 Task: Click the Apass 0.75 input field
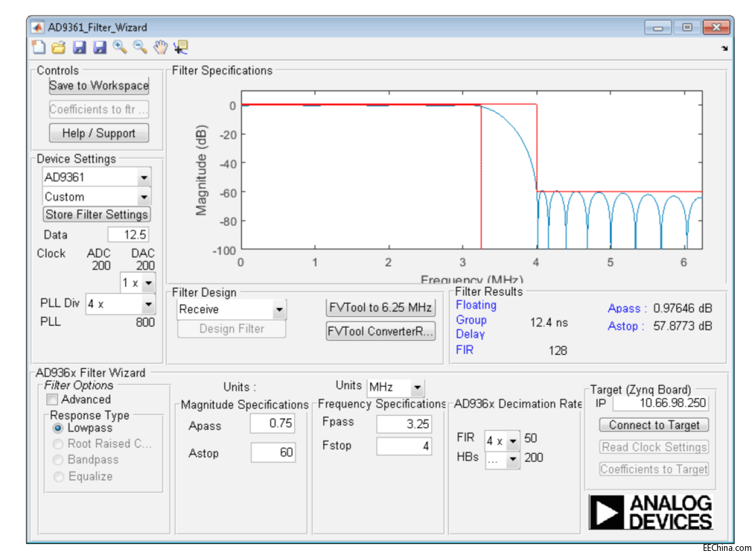point(272,423)
